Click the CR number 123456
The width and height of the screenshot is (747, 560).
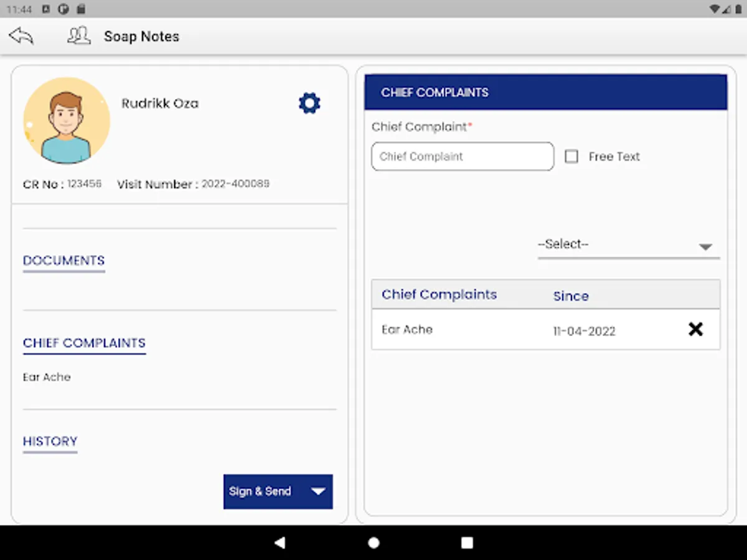84,184
